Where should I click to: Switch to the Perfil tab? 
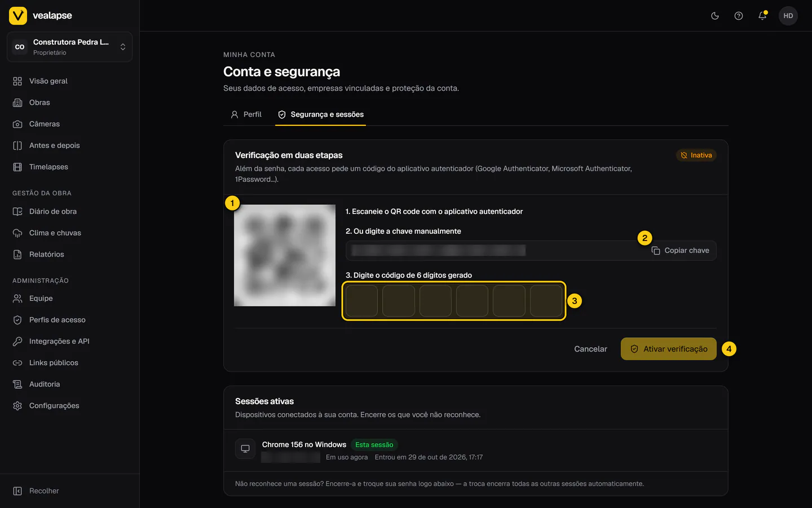pyautogui.click(x=246, y=115)
